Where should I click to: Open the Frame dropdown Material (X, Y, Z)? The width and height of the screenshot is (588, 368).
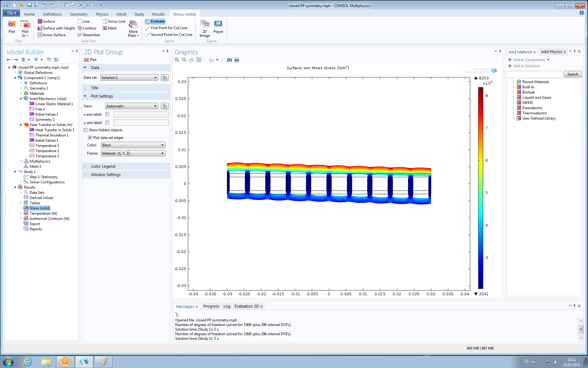coord(133,153)
